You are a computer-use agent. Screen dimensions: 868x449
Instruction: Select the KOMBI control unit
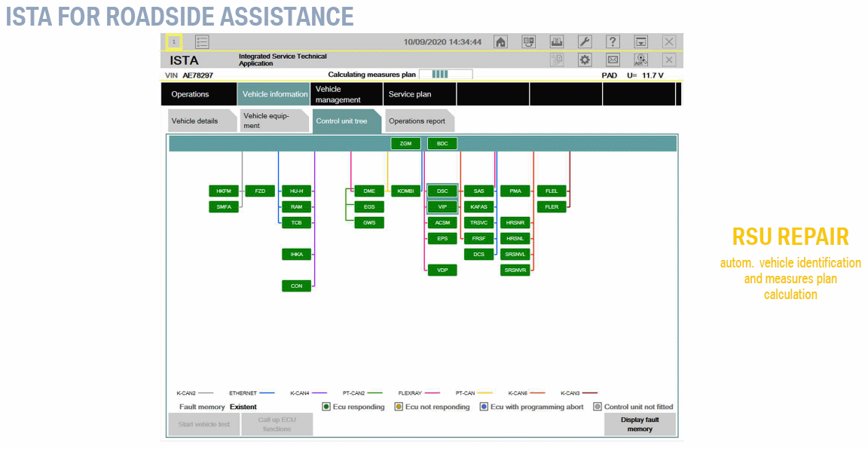pos(406,191)
